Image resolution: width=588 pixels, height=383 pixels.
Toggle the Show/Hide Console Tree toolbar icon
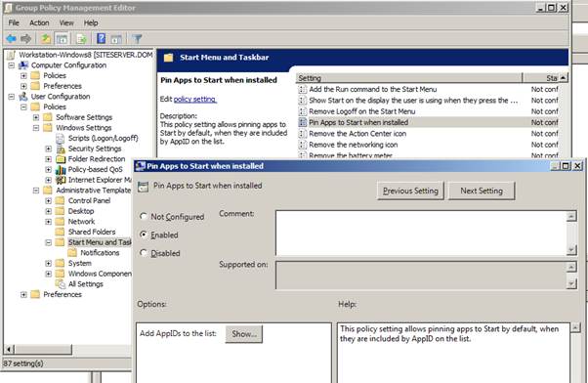click(62, 38)
